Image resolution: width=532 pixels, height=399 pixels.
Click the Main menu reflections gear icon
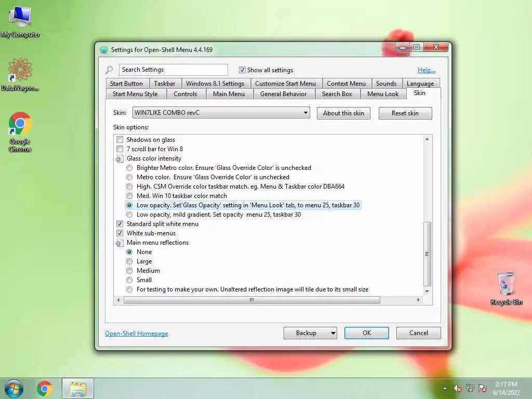click(x=119, y=243)
